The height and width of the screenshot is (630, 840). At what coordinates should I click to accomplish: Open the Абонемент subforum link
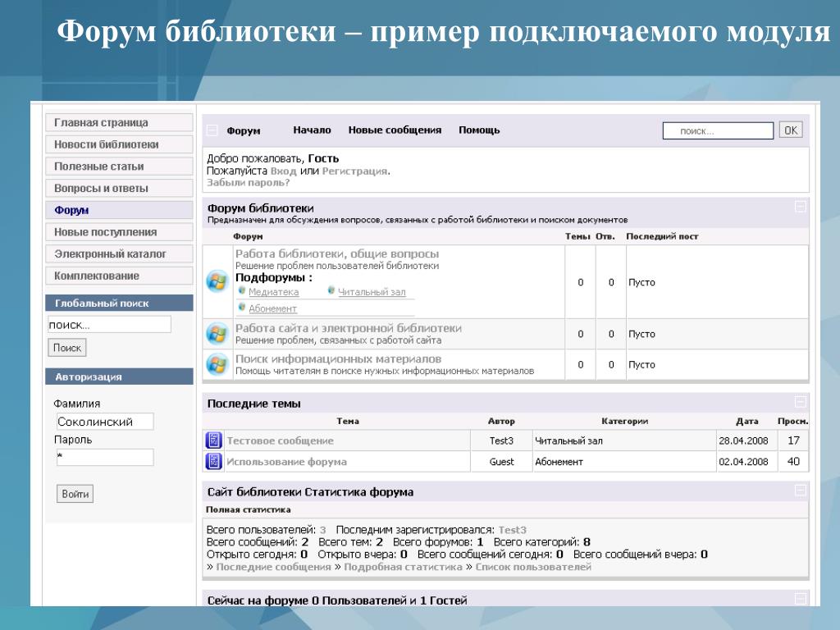pyautogui.click(x=272, y=308)
